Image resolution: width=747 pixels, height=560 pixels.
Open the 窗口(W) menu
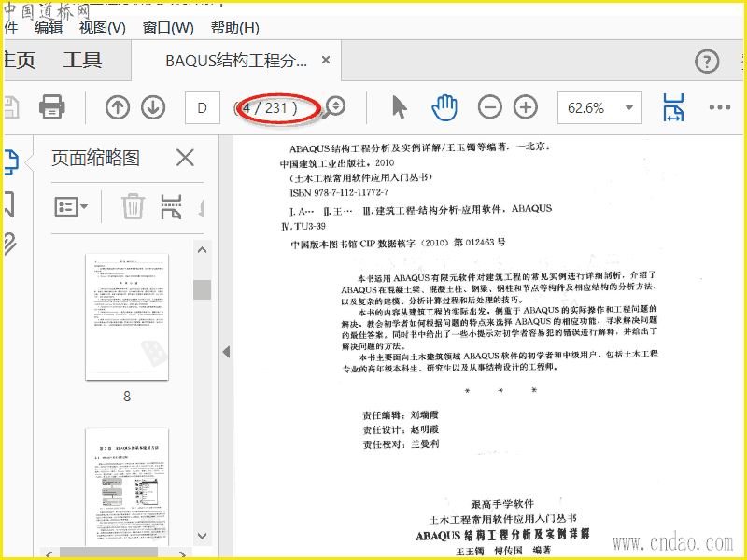(168, 28)
